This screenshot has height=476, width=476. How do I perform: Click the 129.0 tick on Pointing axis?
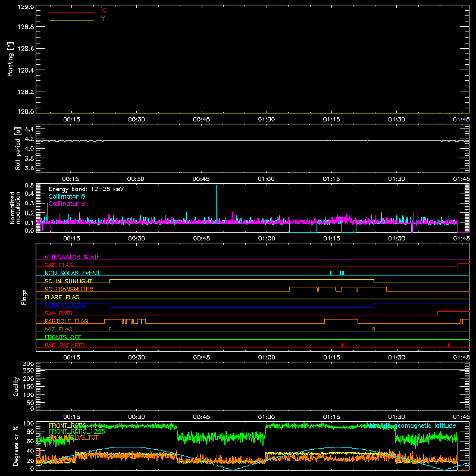pos(26,7)
